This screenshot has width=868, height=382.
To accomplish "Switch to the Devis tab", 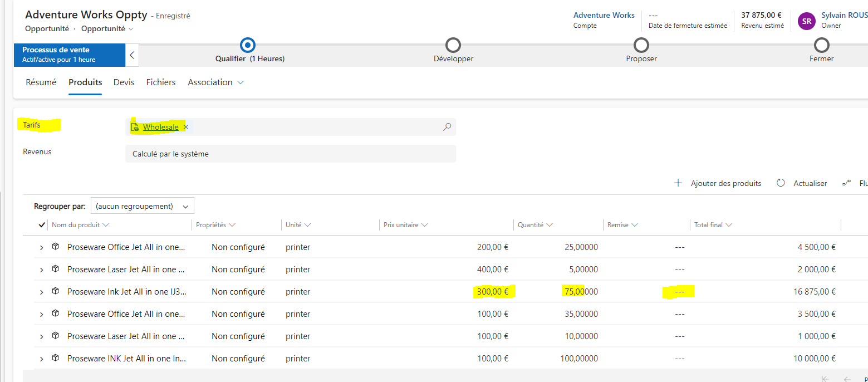I will (x=124, y=82).
